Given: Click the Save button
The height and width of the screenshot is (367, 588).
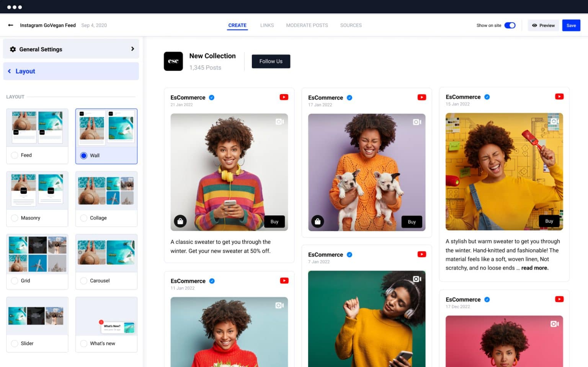Looking at the screenshot, I should [571, 25].
